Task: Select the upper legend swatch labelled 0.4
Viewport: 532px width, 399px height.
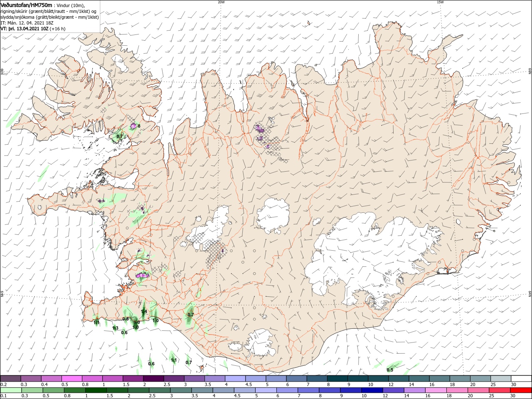Action: click(x=51, y=378)
